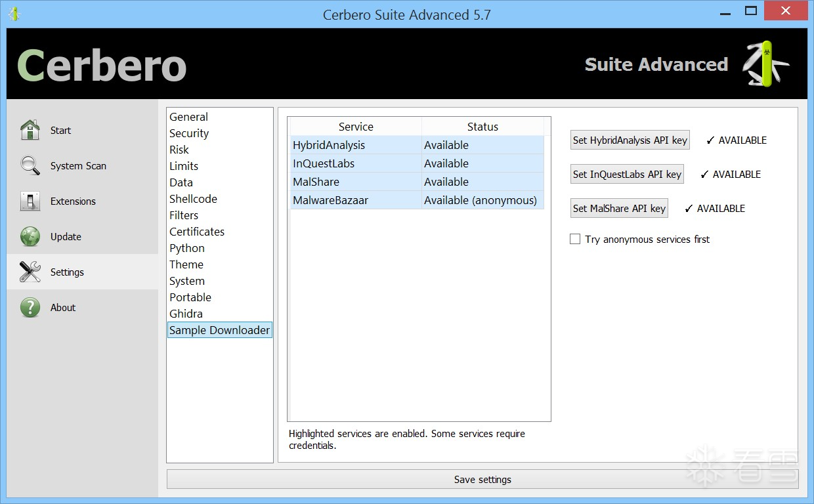Open System Scan magnifier icon

(30, 165)
